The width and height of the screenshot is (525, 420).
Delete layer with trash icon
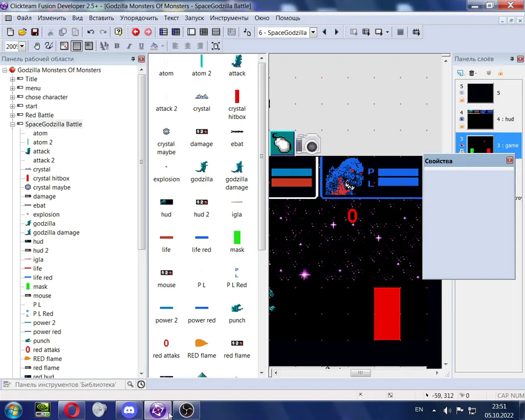pos(473,73)
